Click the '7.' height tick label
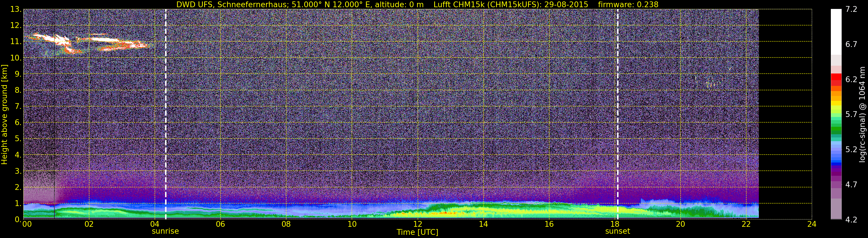 coord(18,106)
